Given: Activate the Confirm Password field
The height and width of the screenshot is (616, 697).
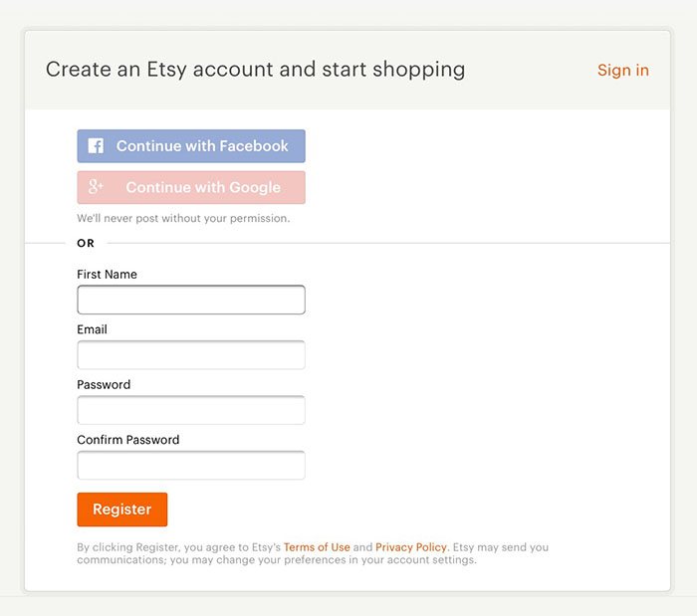Looking at the screenshot, I should [191, 465].
